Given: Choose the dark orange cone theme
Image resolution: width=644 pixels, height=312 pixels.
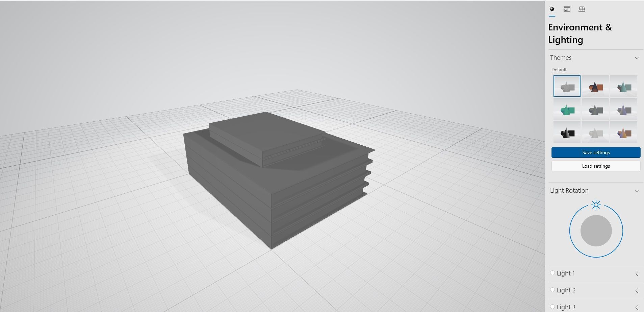Looking at the screenshot, I should pyautogui.click(x=595, y=86).
